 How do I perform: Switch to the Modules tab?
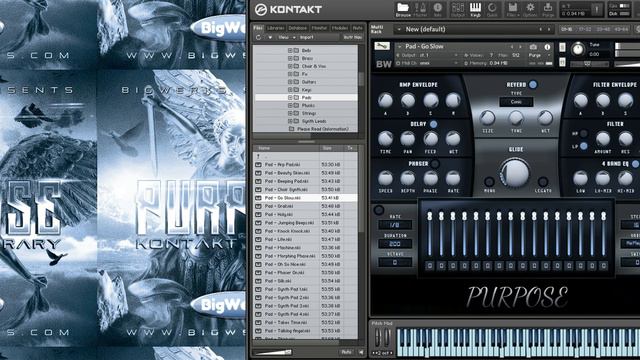340,28
